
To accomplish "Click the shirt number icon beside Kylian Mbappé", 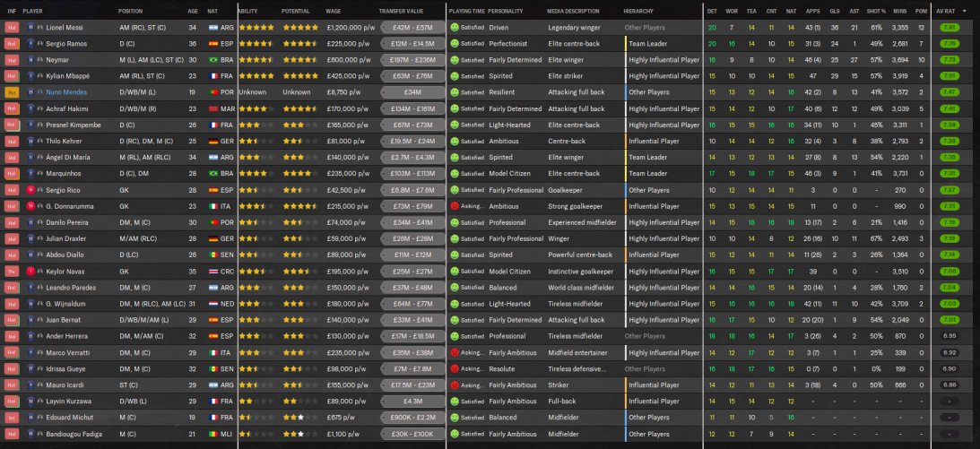I will coord(30,76).
